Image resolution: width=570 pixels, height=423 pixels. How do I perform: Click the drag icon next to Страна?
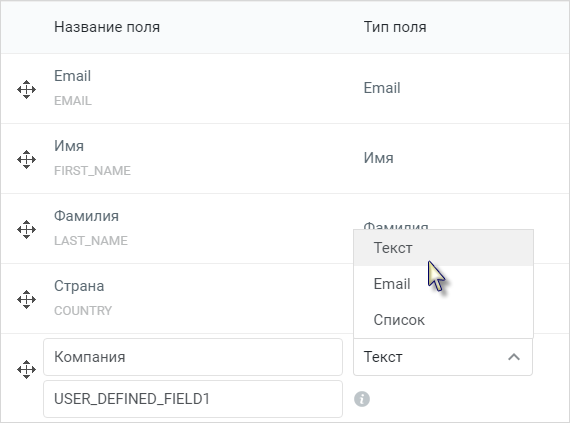(27, 300)
